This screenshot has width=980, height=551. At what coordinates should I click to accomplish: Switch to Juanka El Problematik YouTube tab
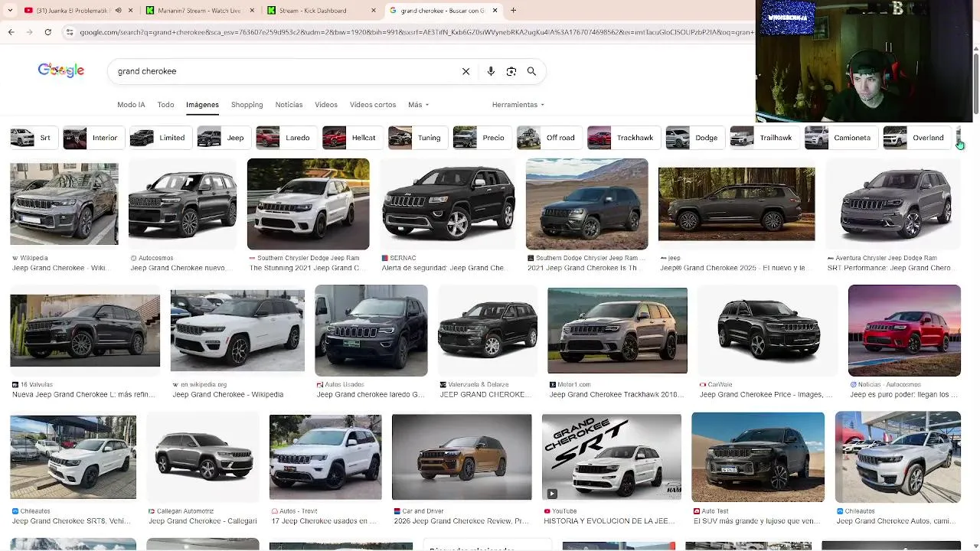click(x=73, y=11)
